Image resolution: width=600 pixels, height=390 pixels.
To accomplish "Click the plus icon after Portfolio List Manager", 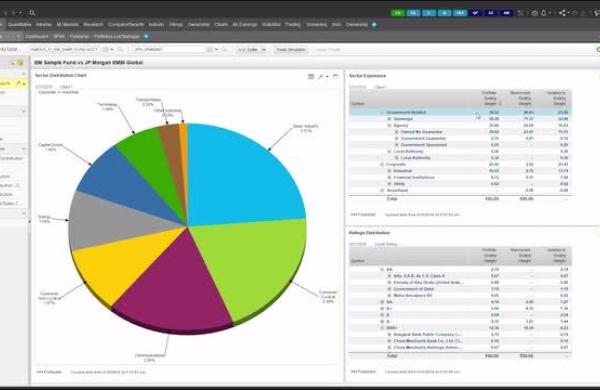I will (146, 36).
